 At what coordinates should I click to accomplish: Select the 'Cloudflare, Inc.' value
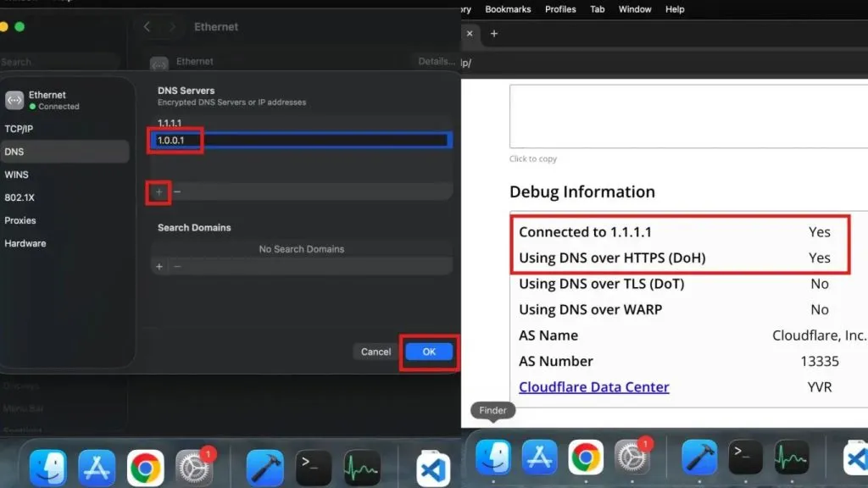[820, 335]
